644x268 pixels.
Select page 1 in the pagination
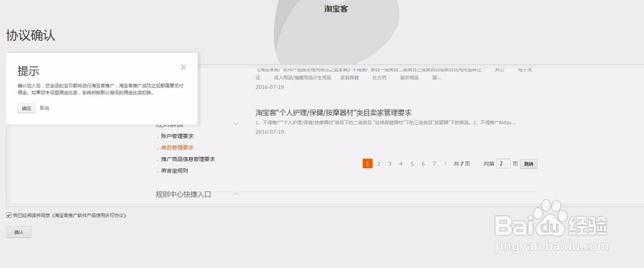coord(368,164)
